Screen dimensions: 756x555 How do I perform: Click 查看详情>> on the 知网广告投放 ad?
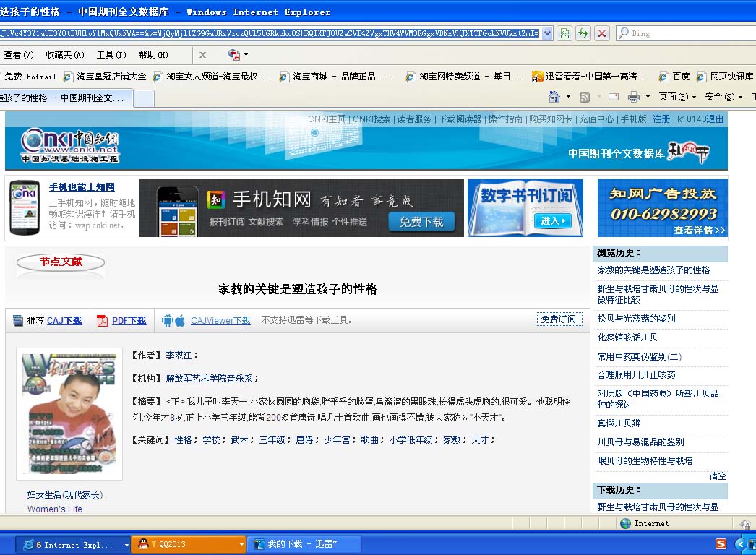click(x=699, y=231)
